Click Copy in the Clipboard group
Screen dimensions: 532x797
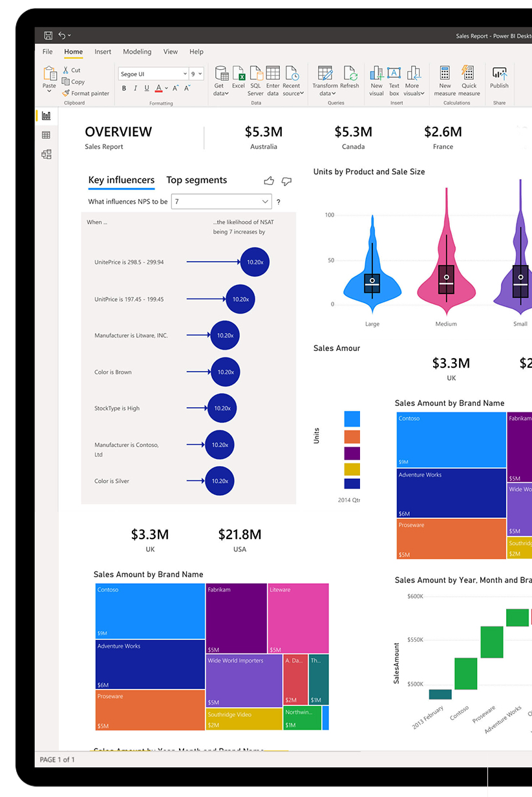(x=74, y=81)
